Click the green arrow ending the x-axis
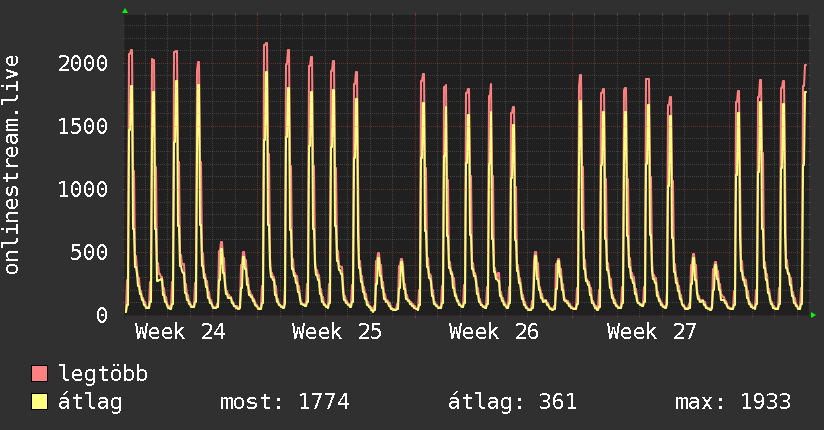 tap(813, 315)
